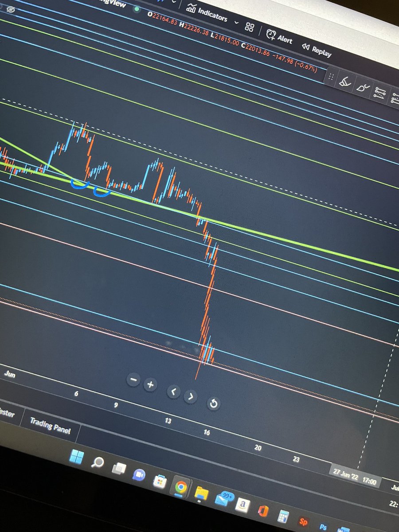
Task: Reset the chart view
Action: coord(213,403)
